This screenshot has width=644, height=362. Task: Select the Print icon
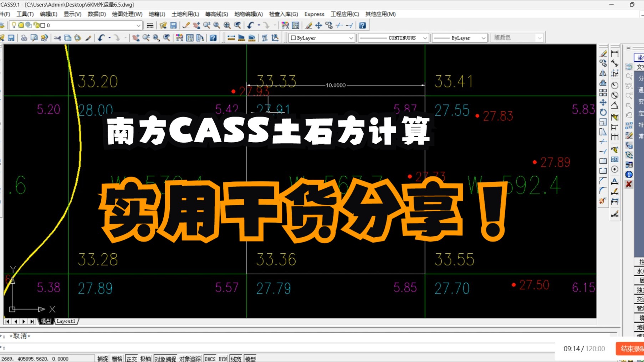coord(24,37)
